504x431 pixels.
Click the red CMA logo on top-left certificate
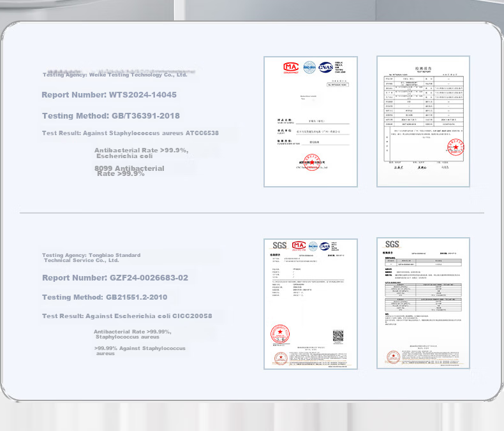point(291,68)
